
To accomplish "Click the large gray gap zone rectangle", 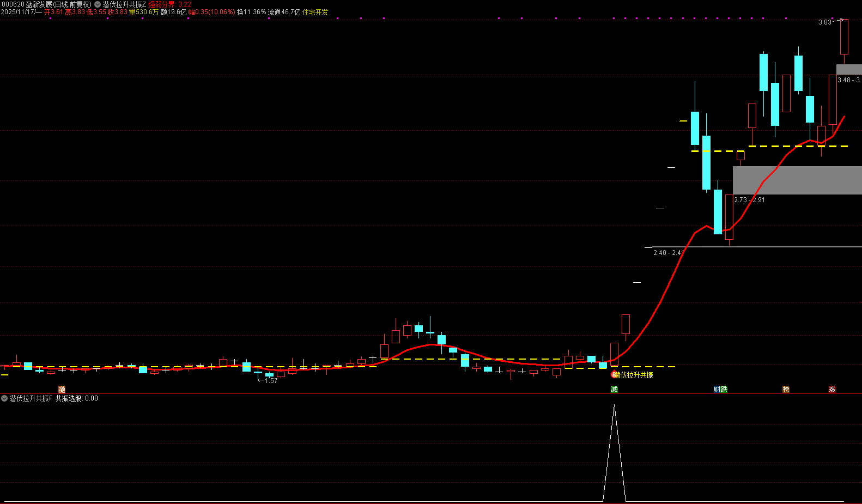I will coord(797,180).
